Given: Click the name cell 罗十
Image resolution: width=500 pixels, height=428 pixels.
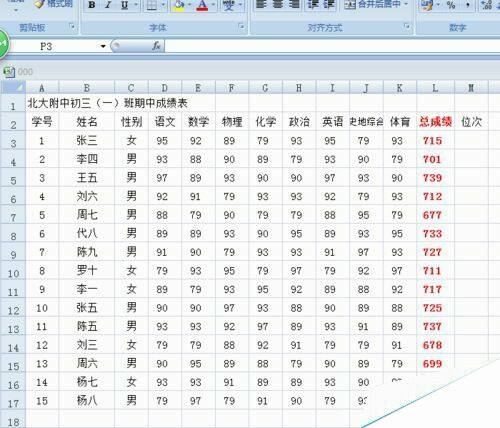Looking at the screenshot, I should click(87, 270).
